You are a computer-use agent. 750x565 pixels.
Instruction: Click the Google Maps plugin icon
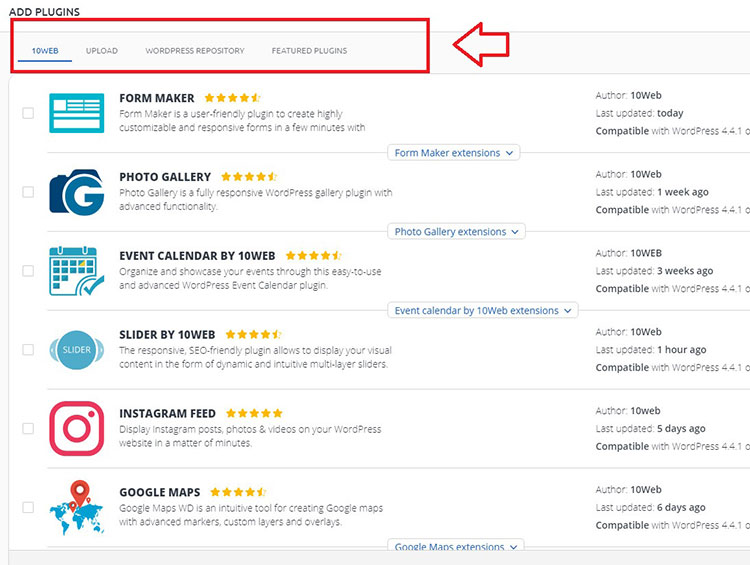[x=76, y=507]
